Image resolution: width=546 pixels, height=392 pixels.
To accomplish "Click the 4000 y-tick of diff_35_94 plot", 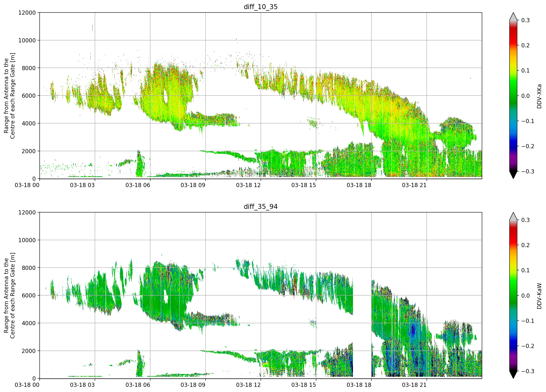I will (x=29, y=323).
